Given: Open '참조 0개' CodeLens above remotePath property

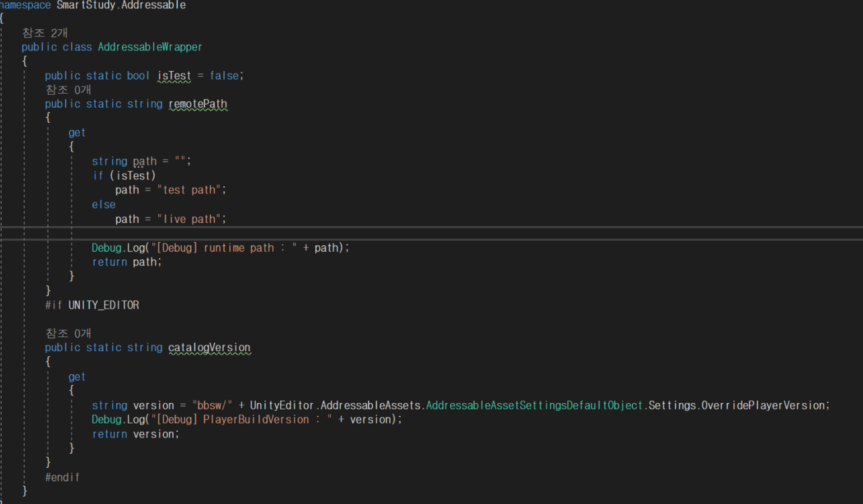Looking at the screenshot, I should [68, 90].
